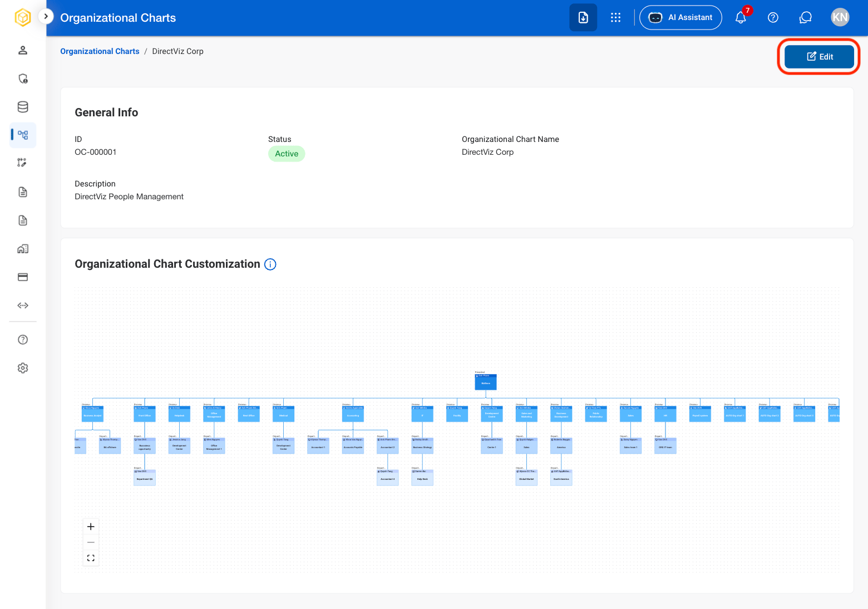Select the Accounts Payable department node
868x609 pixels.
point(353,445)
